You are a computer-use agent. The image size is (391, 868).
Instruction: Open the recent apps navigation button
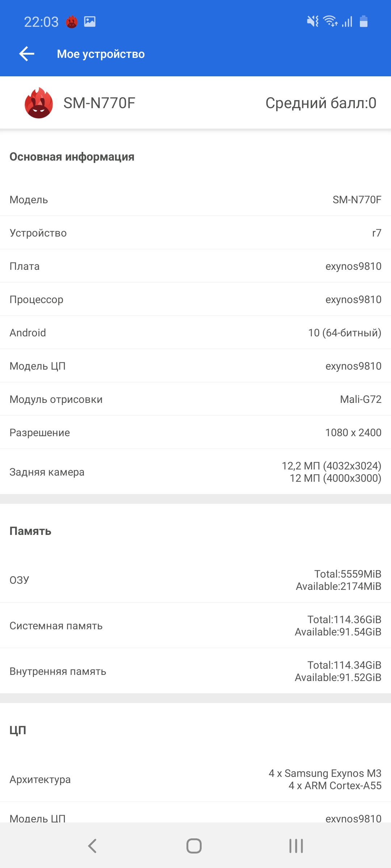tap(296, 846)
